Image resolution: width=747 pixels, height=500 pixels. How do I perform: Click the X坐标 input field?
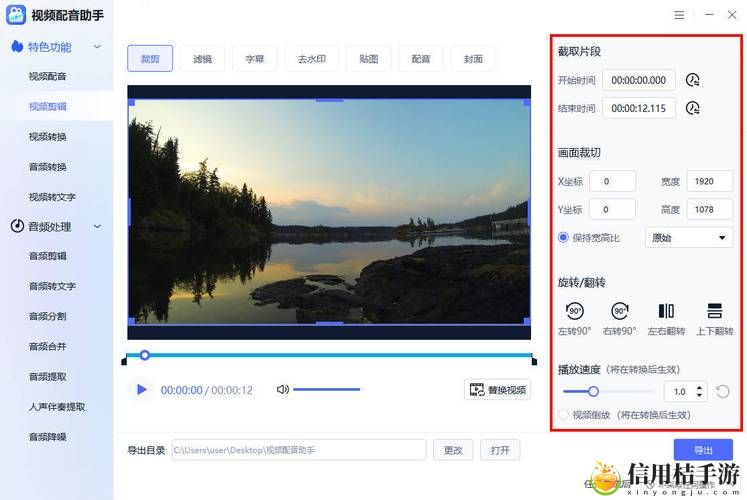tap(613, 181)
